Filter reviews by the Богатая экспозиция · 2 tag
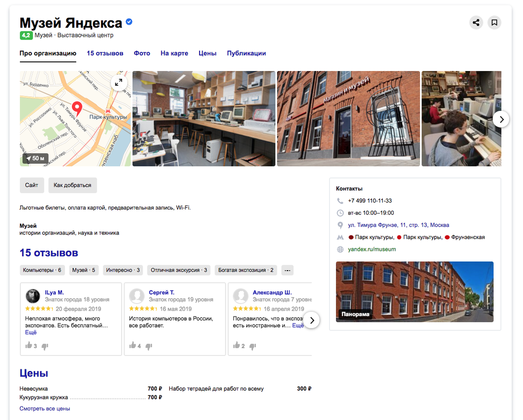 click(x=246, y=270)
